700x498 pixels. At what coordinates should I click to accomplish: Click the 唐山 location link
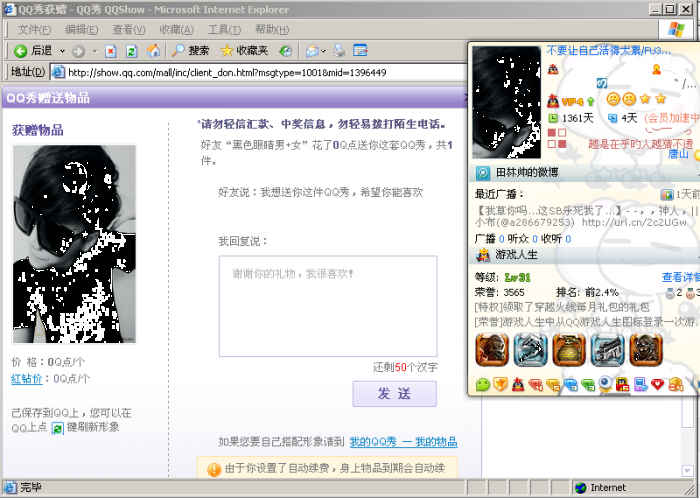[678, 154]
